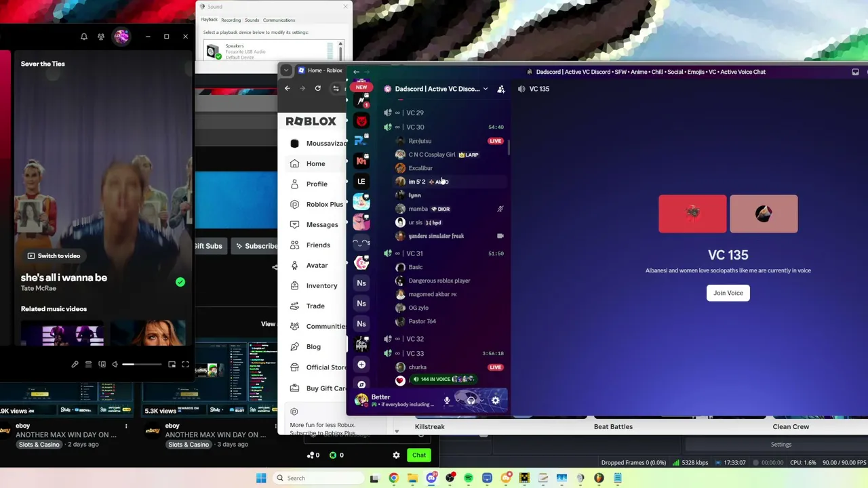This screenshot has width=868, height=488.
Task: Open Spotify's notifications bell icon
Action: click(x=84, y=37)
